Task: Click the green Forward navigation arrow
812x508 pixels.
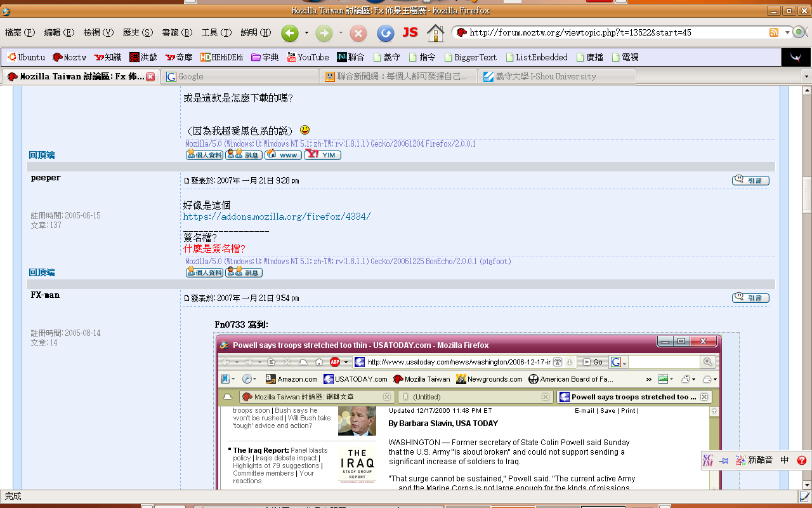Action: pyautogui.click(x=324, y=32)
